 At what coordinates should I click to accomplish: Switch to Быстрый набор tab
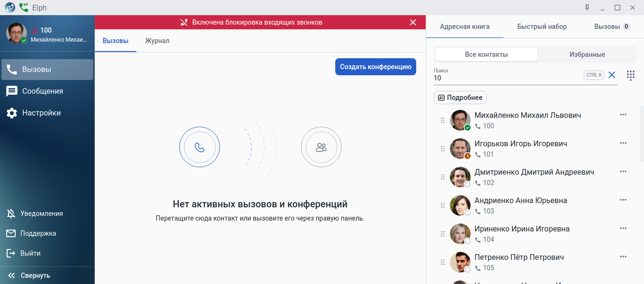542,27
